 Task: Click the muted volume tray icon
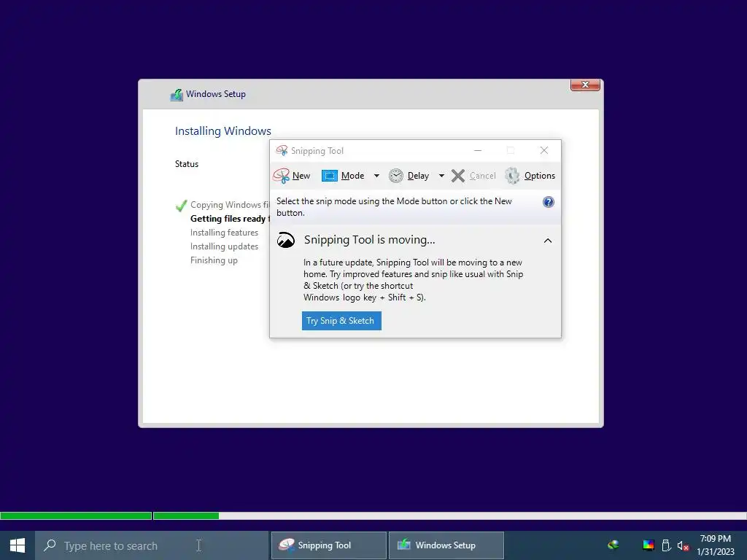(x=683, y=545)
